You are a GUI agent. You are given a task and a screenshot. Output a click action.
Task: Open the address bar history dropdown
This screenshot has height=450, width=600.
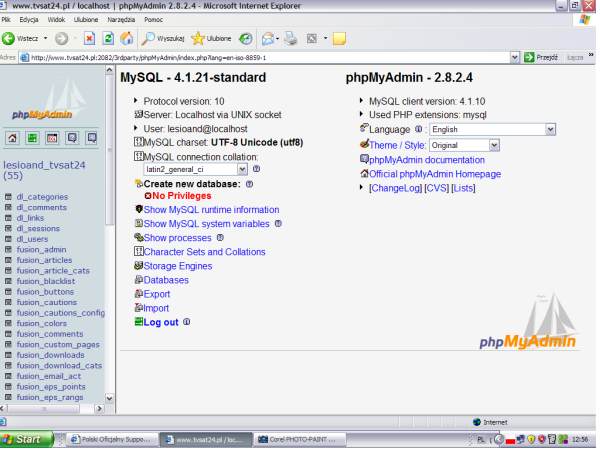pos(515,57)
